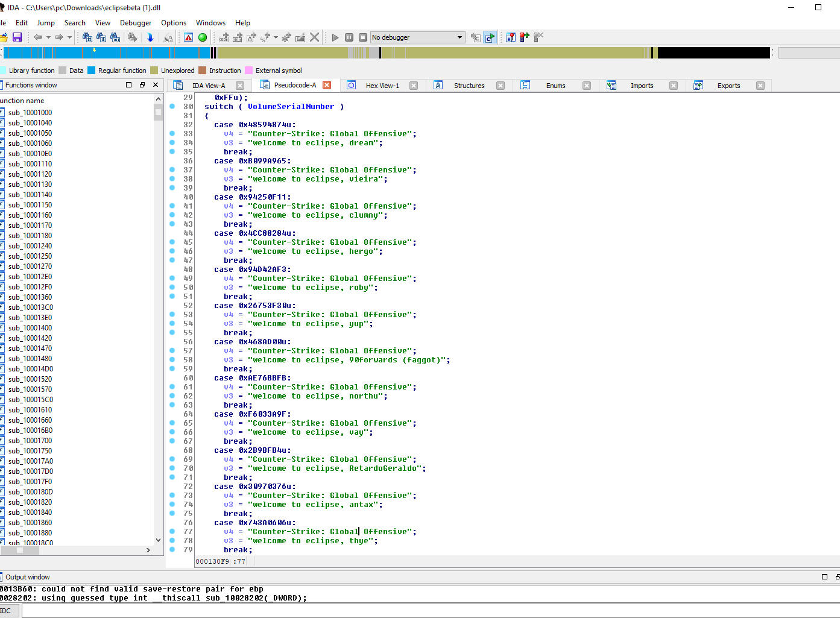
Task: Close the Pseudocode-A tab
Action: click(x=327, y=85)
